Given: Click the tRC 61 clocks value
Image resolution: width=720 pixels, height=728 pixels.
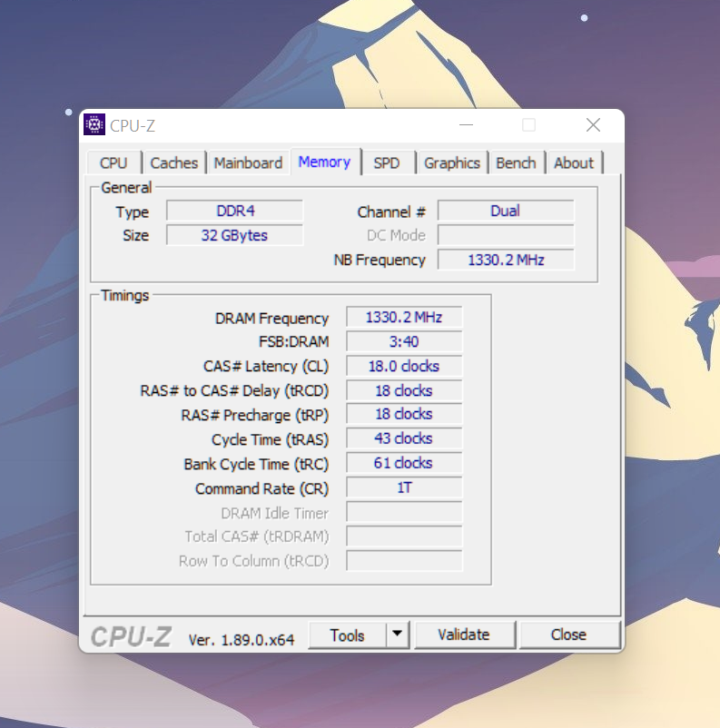Looking at the screenshot, I should coord(405,463).
